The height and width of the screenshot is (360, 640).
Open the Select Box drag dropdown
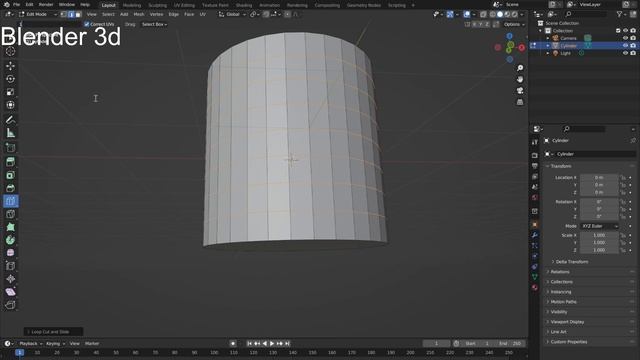pos(154,24)
